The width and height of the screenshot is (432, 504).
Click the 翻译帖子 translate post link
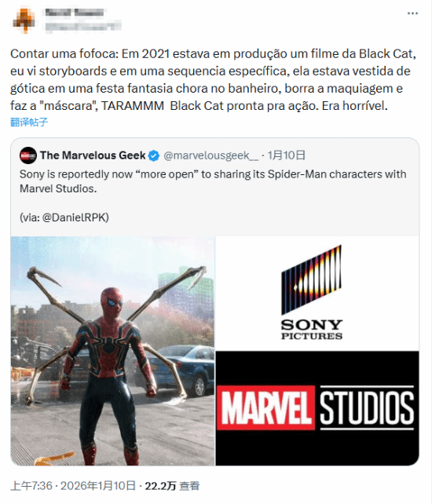pos(29,122)
